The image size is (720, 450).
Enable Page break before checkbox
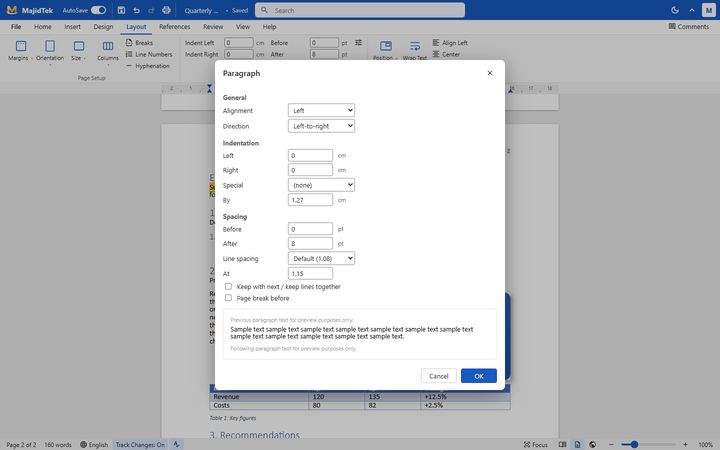coord(228,298)
